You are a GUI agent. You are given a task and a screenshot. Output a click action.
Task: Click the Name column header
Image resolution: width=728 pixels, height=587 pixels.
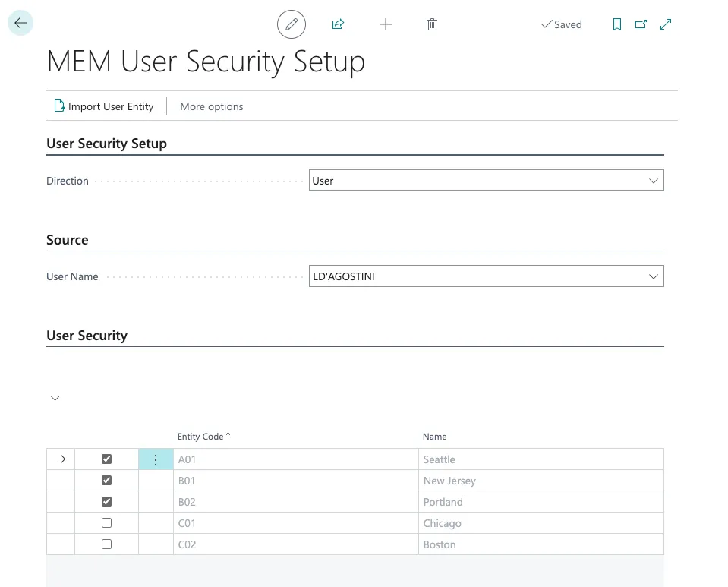coord(434,437)
